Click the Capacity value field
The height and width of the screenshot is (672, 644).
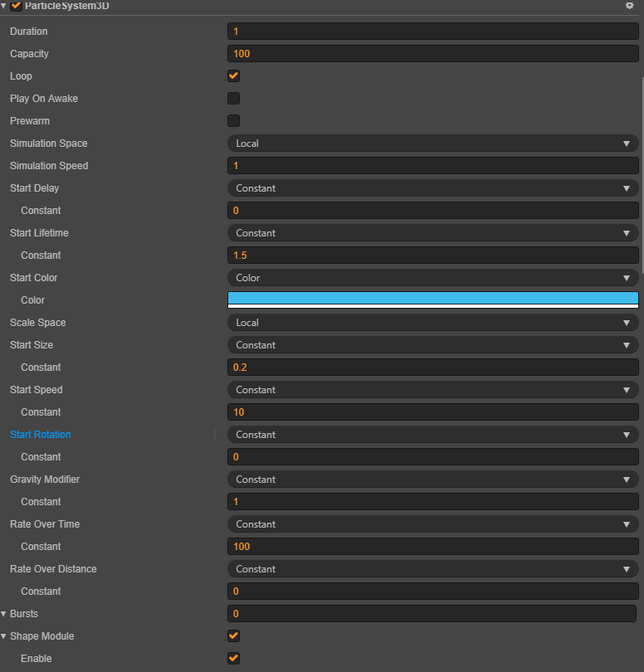pos(432,54)
